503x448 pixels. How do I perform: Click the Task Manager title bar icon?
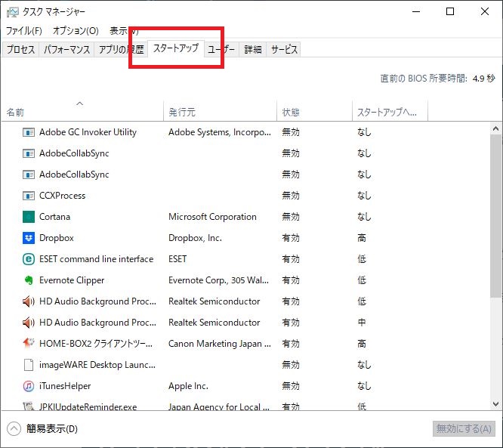[x=13, y=13]
